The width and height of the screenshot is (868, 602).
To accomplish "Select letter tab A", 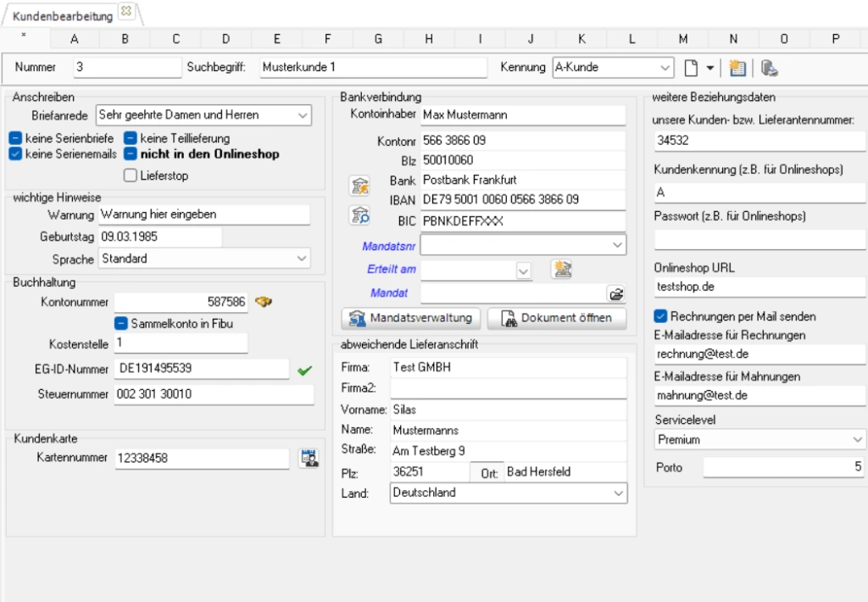I will pyautogui.click(x=75, y=39).
